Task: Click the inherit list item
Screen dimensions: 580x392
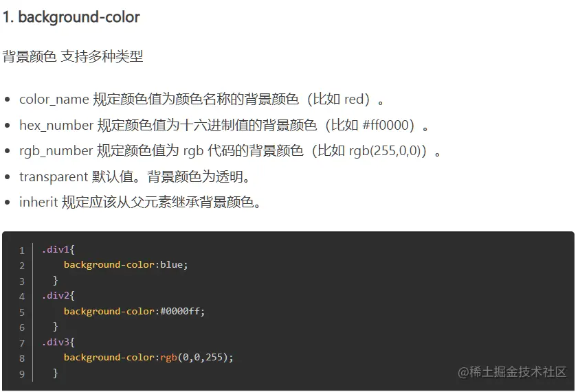Action: tap(140, 203)
